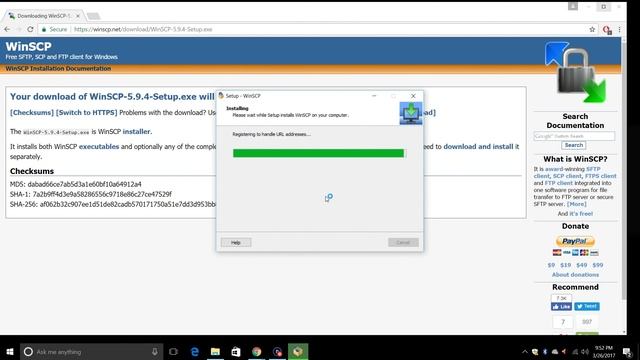The width and height of the screenshot is (640, 360).
Task: Click the it's free link
Action: point(581,214)
